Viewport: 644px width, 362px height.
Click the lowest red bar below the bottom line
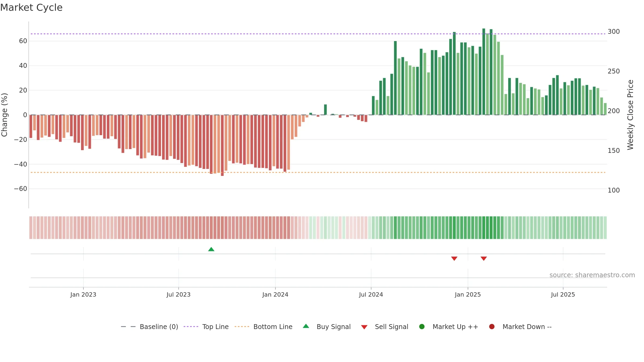click(222, 145)
